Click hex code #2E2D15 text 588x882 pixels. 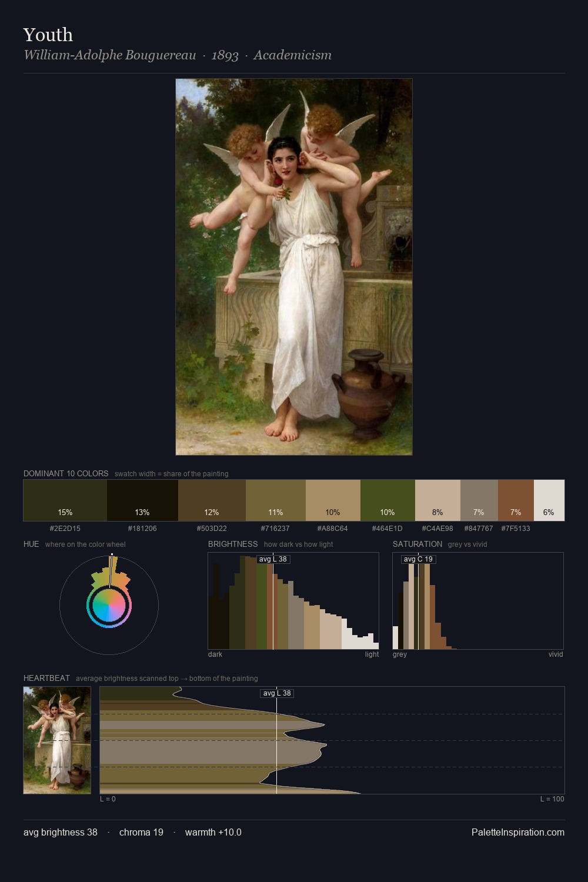[65, 529]
